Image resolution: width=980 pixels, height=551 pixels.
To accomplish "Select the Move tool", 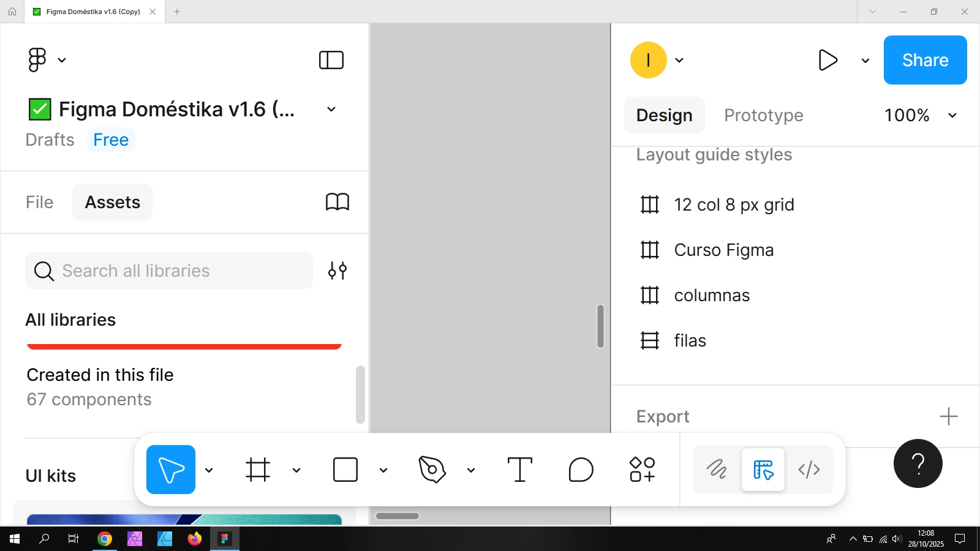I will [171, 470].
